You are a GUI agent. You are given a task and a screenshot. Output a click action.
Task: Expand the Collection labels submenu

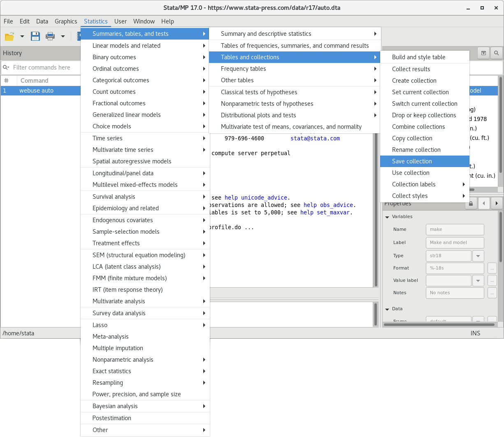click(x=425, y=184)
